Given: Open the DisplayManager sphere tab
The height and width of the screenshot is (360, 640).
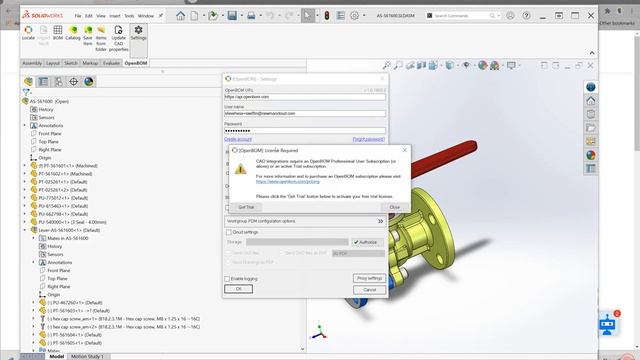Looking at the screenshot, I should point(89,82).
